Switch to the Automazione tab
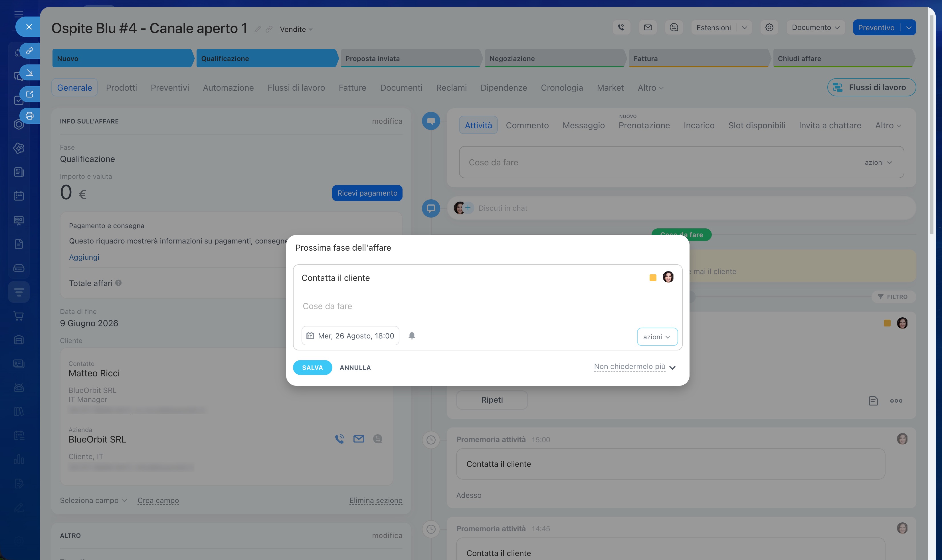The image size is (942, 560). click(228, 88)
